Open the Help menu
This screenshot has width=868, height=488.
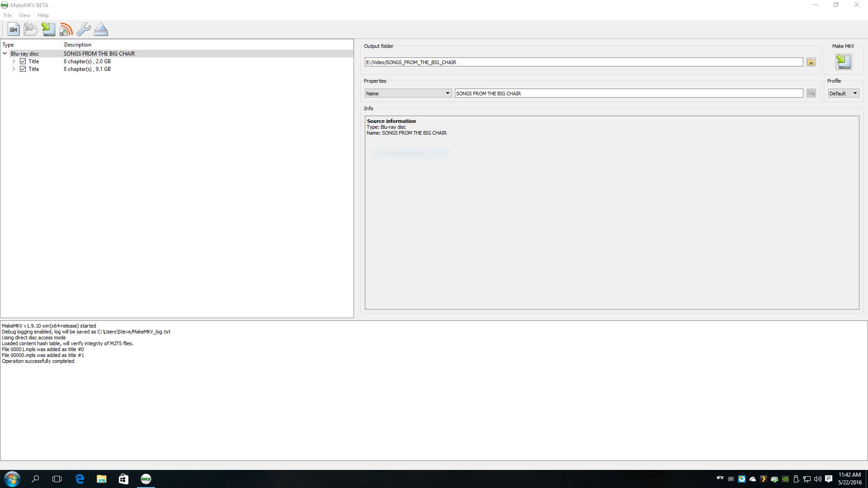[x=43, y=15]
